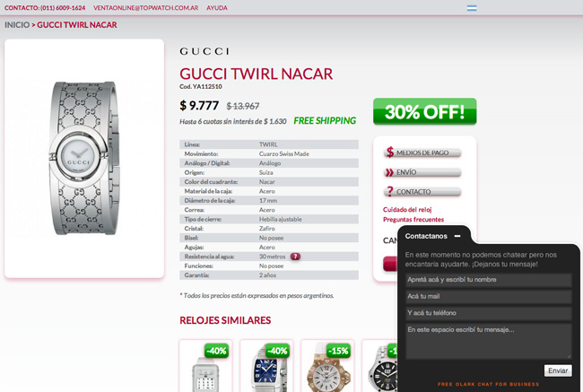Viewport: 583px width, 392px height.
Task: Focus the name field in chat form
Action: pyautogui.click(x=489, y=280)
